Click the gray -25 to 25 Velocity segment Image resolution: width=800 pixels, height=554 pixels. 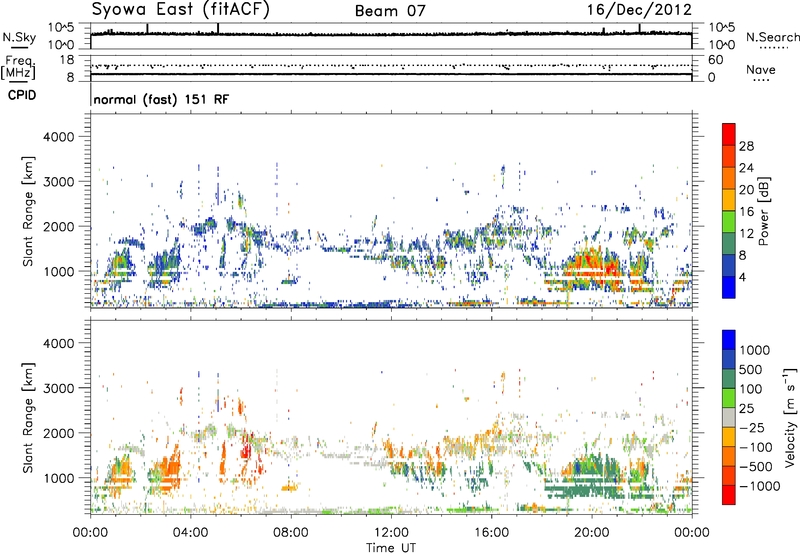tap(729, 417)
